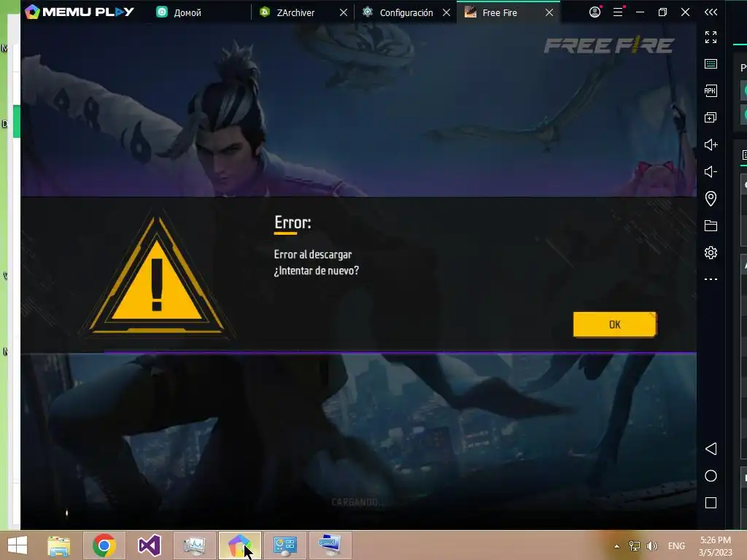This screenshot has height=560, width=747.
Task: Collapse the sidebar with triple chevron
Action: coord(711,12)
